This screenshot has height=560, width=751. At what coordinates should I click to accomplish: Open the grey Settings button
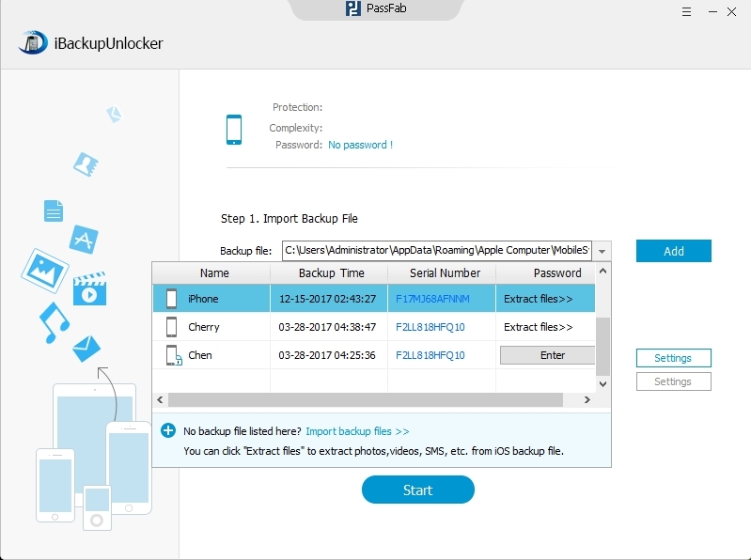[x=673, y=381]
